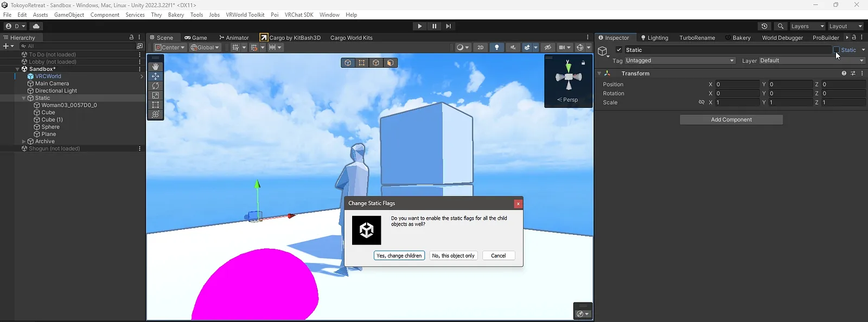
Task: Open the cloud services icon in toolbar
Action: coord(36,26)
